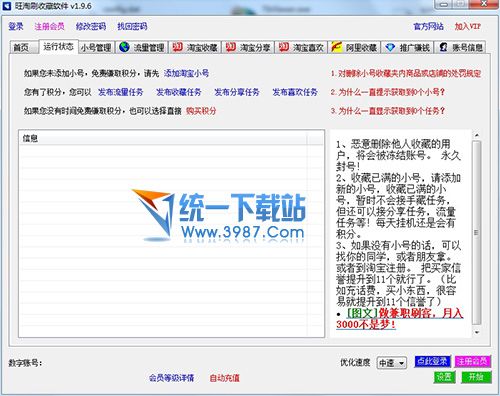The height and width of the screenshot is (396, 500).
Task: Switch to the 小号管理 tab
Action: [96, 47]
